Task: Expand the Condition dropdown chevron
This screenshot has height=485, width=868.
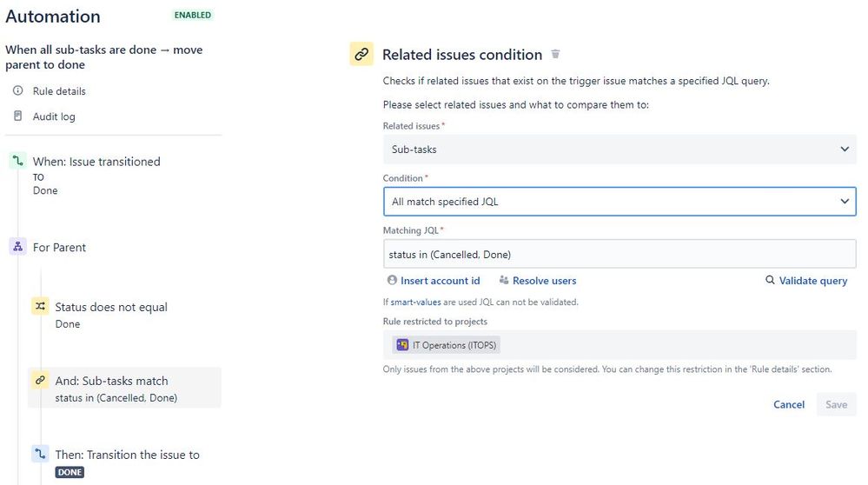Action: tap(845, 202)
